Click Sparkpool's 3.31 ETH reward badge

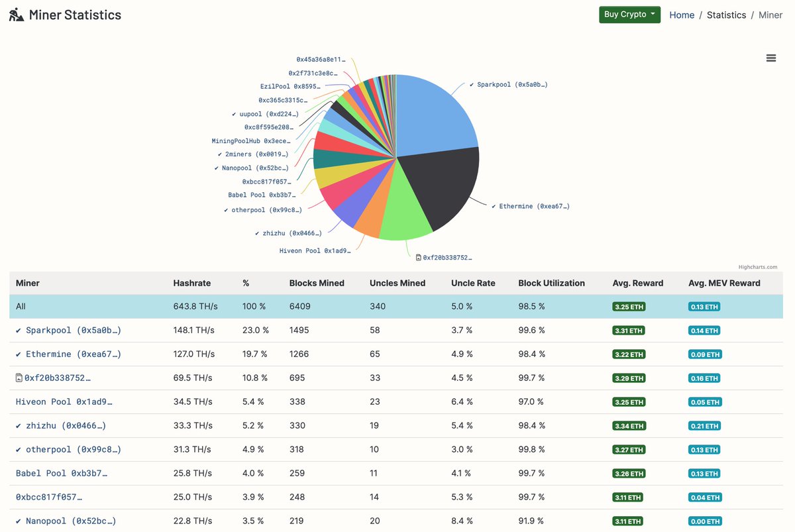pos(628,331)
